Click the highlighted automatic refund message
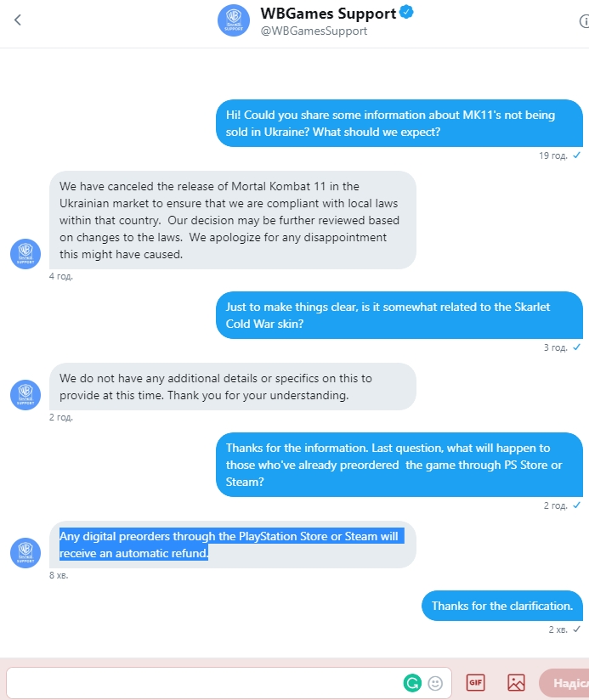 (231, 545)
